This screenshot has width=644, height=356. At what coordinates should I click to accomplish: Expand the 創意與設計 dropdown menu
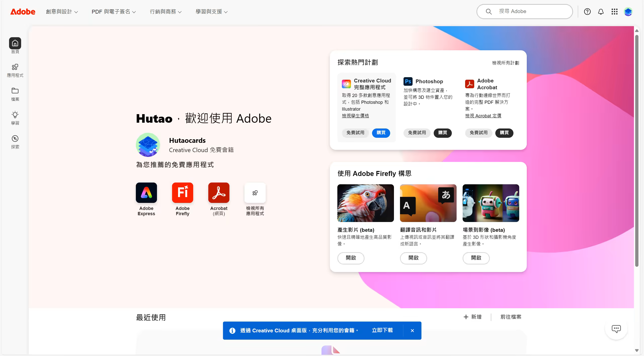coord(62,12)
